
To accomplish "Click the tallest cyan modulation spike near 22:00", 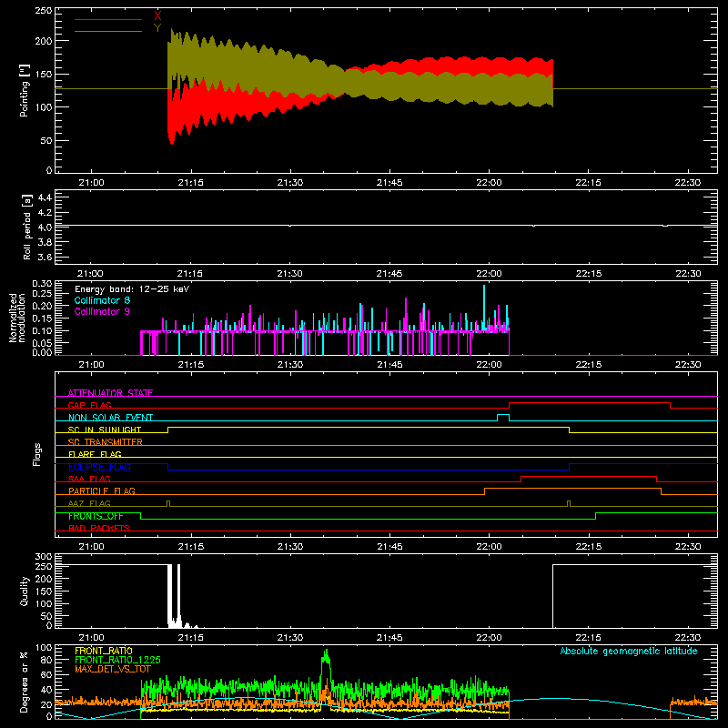I will point(484,307).
